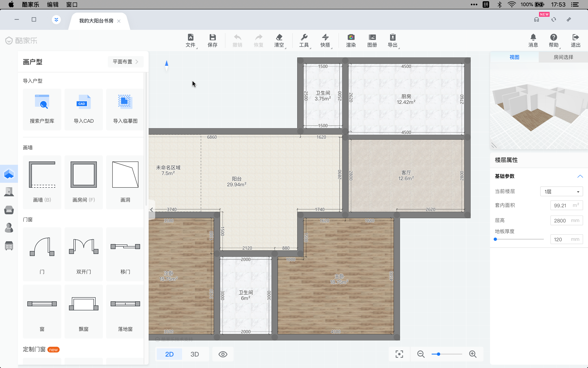Select the 窗 window tool
The image size is (588, 368).
pos(42,312)
